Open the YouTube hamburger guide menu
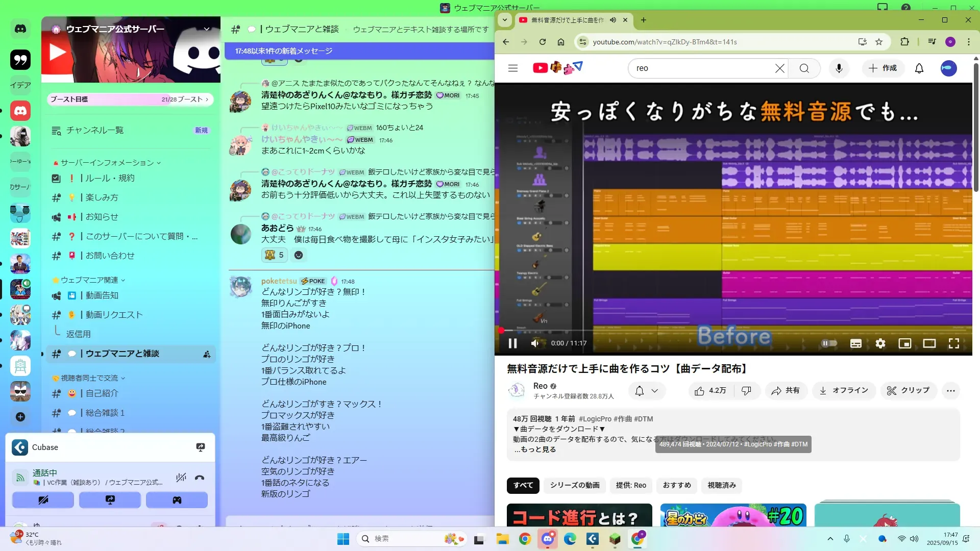Image resolution: width=980 pixels, height=551 pixels. (x=513, y=68)
